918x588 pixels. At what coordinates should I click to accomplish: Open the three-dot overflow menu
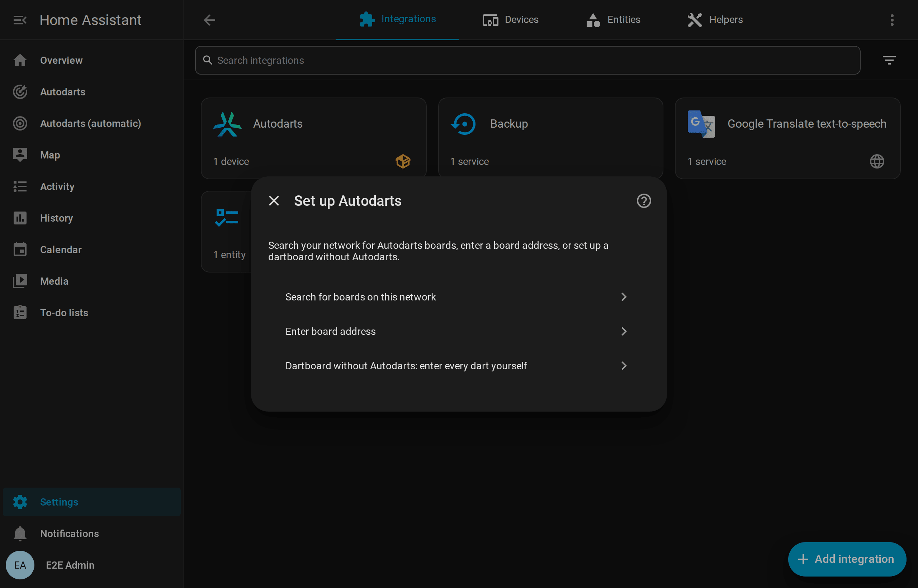point(892,20)
